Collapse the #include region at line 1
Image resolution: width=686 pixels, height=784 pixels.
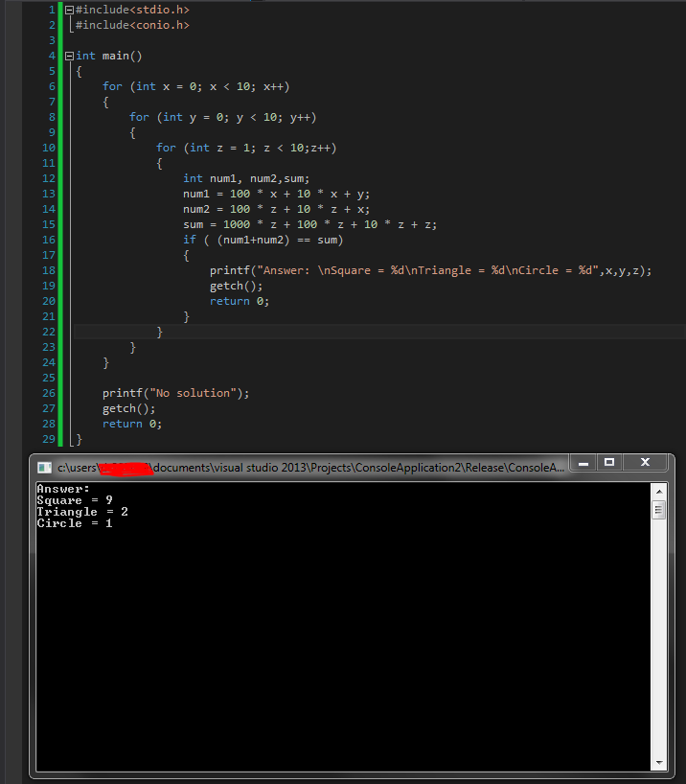pyautogui.click(x=70, y=10)
